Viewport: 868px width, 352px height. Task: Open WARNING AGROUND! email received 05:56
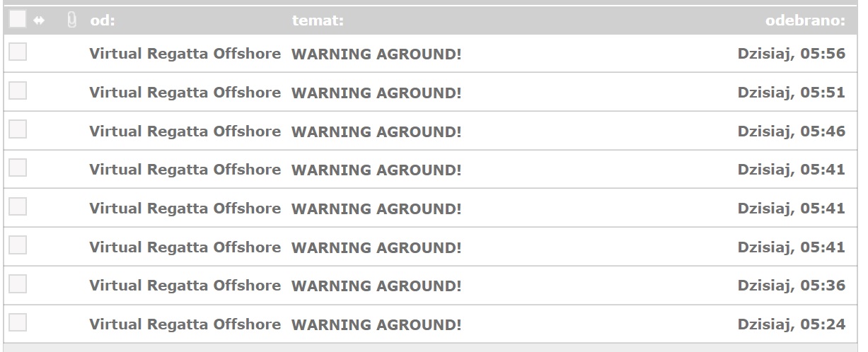point(376,54)
